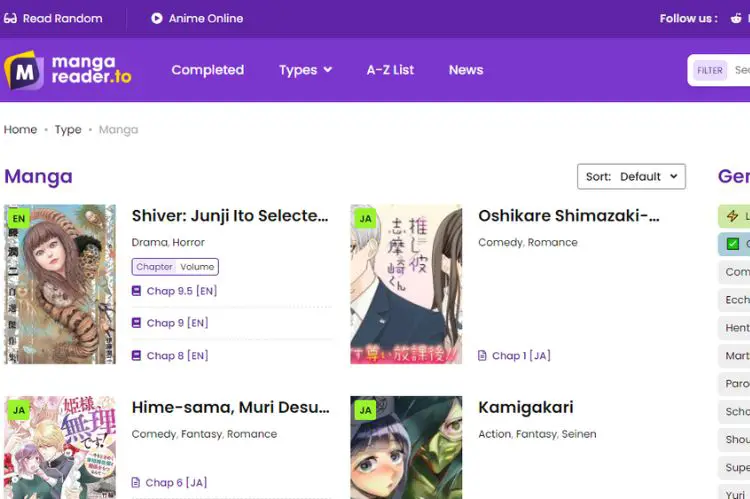Click Romance genre under Hime-sama
The image size is (750, 499).
pyautogui.click(x=252, y=434)
